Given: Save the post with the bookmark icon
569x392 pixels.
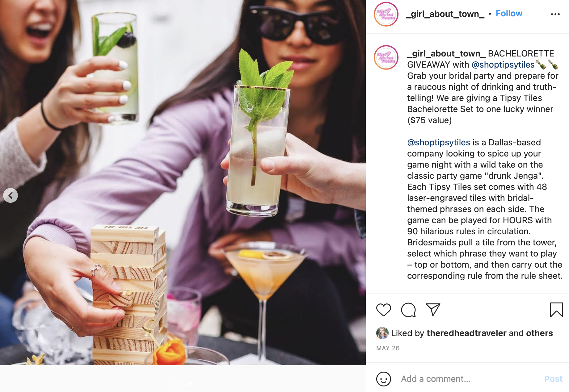Looking at the screenshot, I should coord(556,310).
